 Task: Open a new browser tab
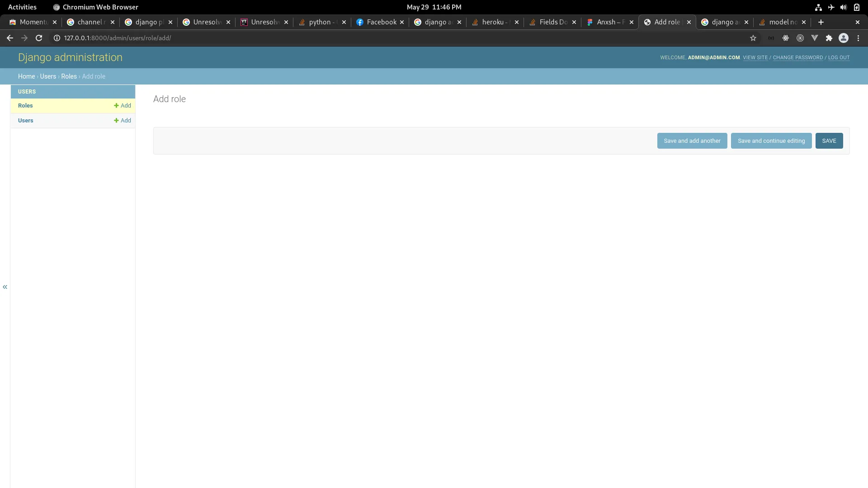821,22
